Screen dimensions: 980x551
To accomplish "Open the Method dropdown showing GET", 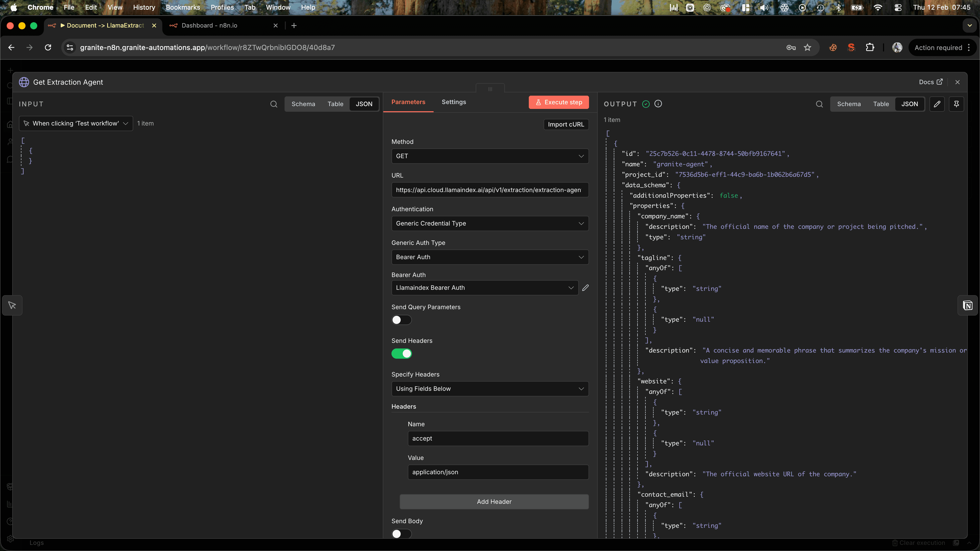I will 490,156.
